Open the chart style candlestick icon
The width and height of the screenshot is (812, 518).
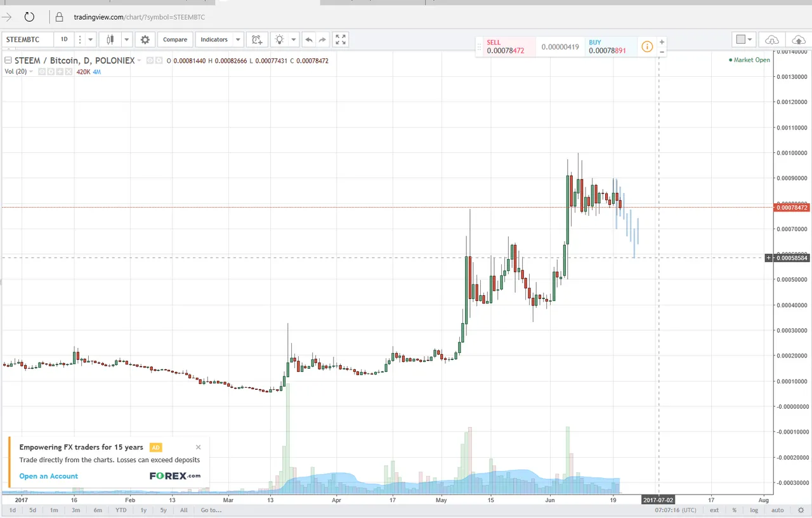tap(110, 39)
